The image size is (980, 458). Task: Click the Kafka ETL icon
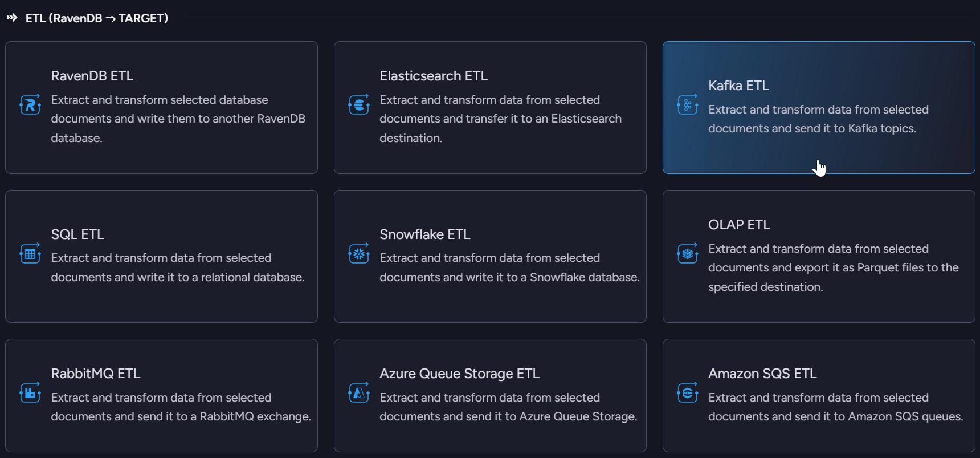tap(688, 104)
